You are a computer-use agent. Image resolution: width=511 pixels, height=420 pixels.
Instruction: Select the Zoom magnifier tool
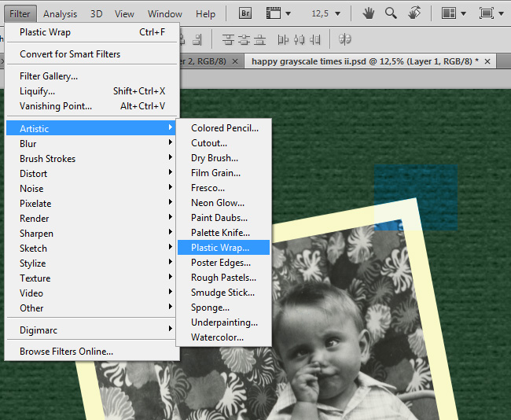tap(391, 13)
